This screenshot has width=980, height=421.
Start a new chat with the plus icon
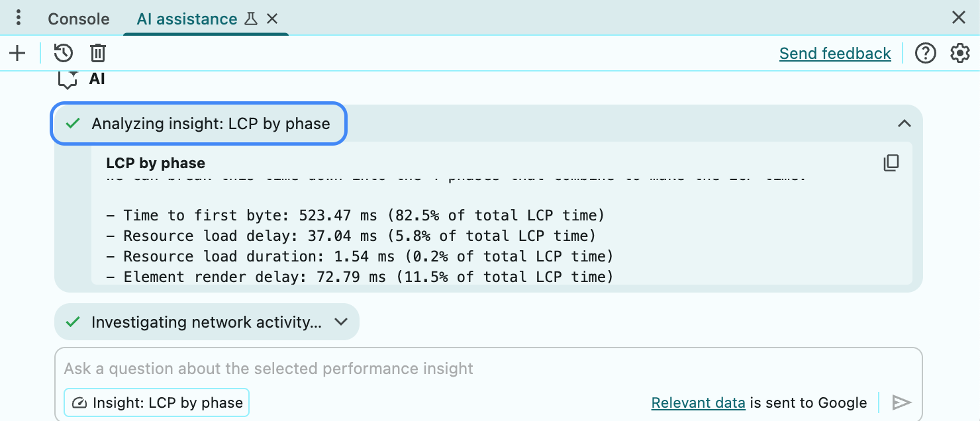17,53
